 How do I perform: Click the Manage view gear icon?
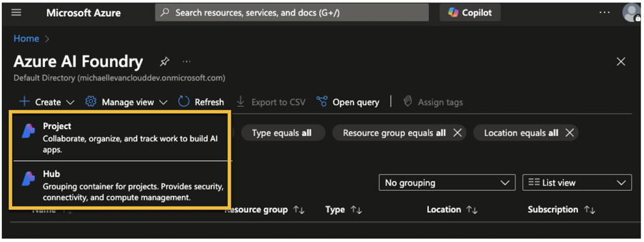(x=90, y=102)
